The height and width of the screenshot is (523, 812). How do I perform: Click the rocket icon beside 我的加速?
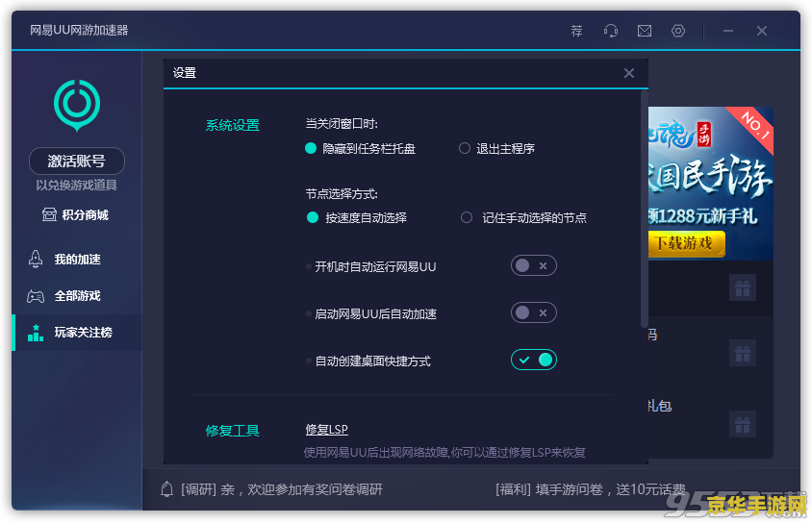click(36, 259)
